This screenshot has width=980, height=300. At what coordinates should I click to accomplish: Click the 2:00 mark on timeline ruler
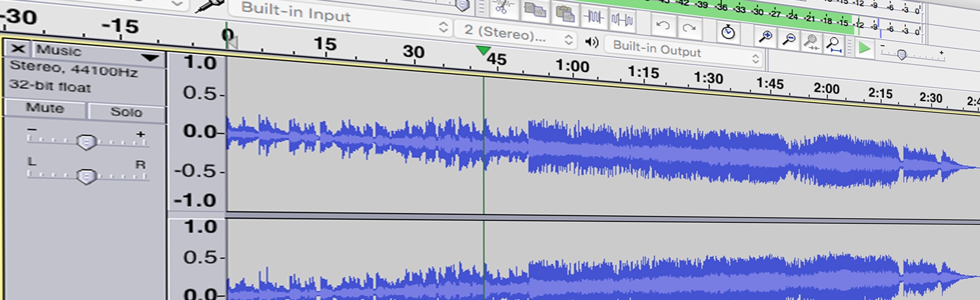pyautogui.click(x=827, y=88)
